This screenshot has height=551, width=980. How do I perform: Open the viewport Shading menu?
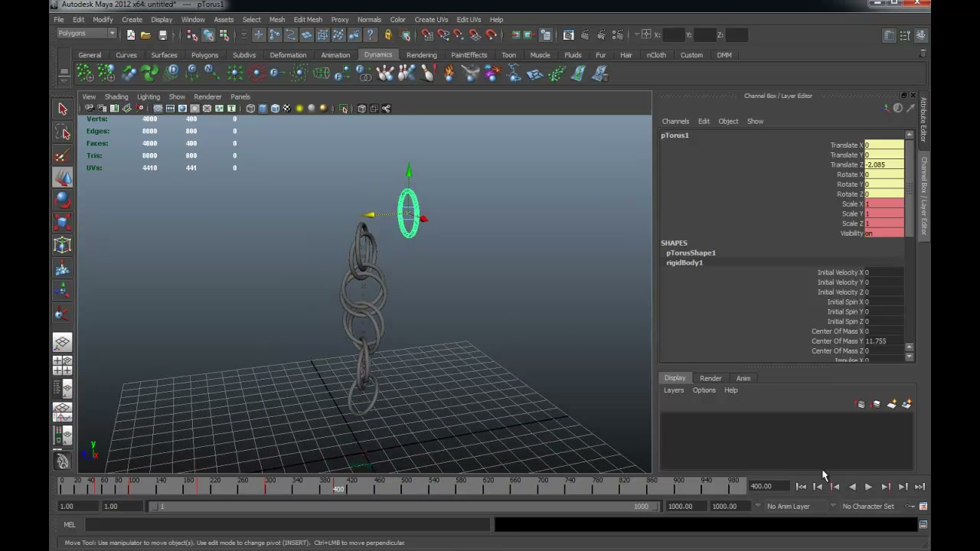[x=116, y=97]
